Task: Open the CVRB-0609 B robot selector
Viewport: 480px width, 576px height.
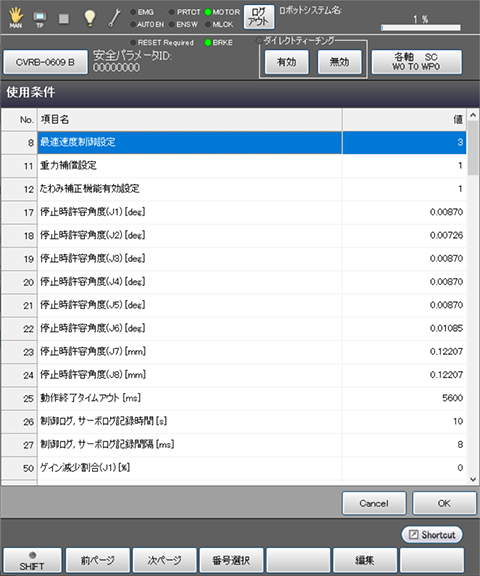Action: coord(45,62)
